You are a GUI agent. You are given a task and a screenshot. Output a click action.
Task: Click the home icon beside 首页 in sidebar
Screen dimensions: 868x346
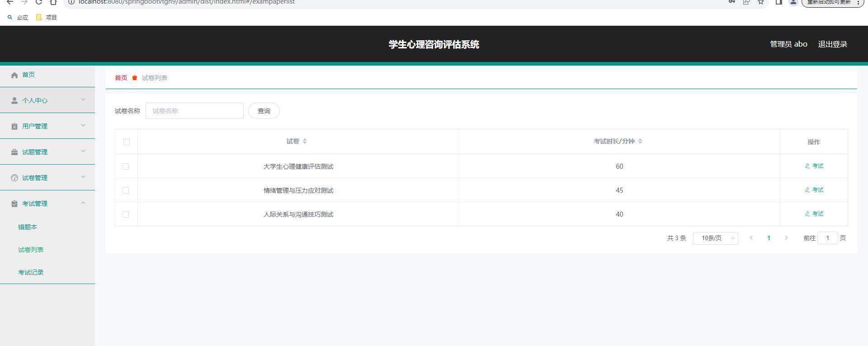(x=14, y=75)
